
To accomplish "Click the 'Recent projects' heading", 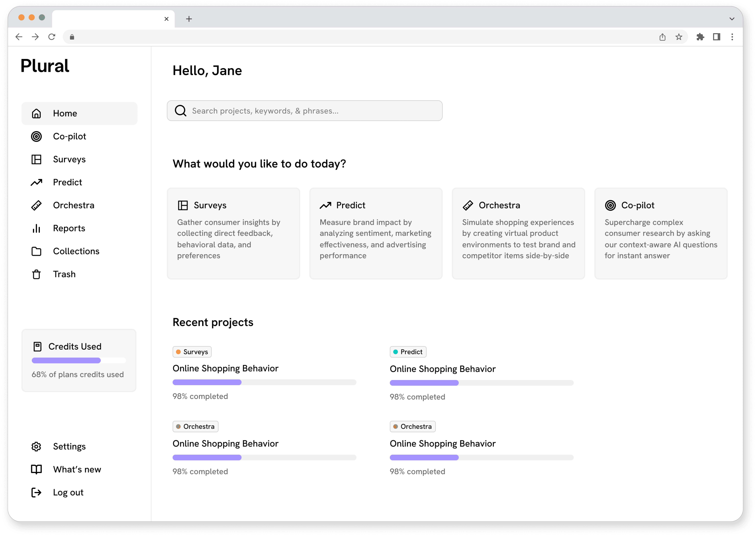I will click(x=213, y=322).
